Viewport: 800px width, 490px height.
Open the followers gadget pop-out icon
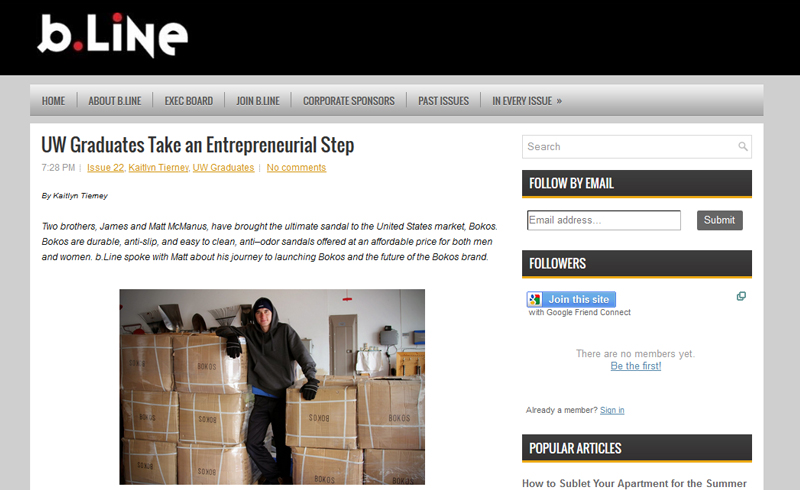pyautogui.click(x=741, y=296)
